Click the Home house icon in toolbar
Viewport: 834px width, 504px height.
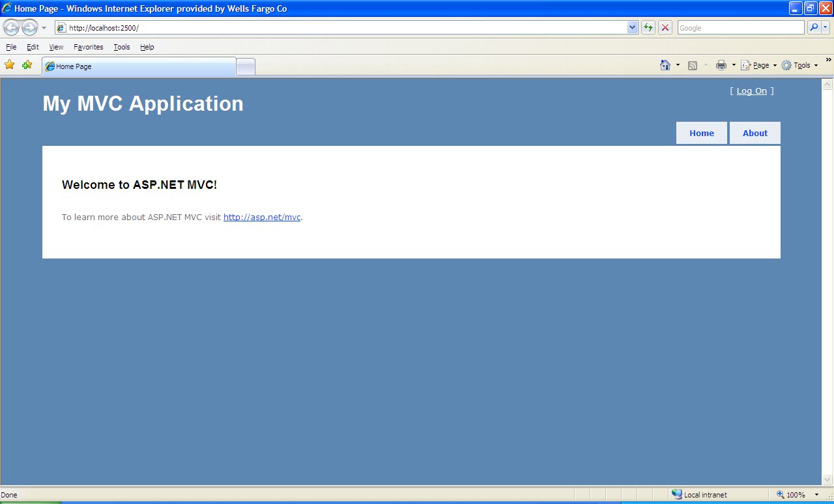(x=665, y=65)
